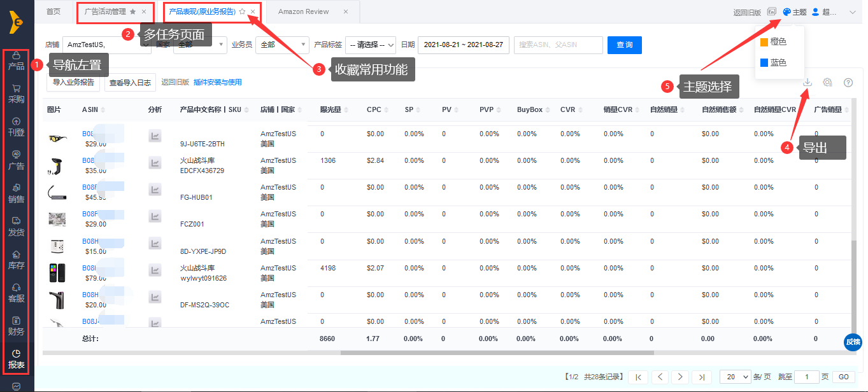This screenshot has height=392, width=868.
Task: Click the export download icon above table
Action: [x=808, y=82]
